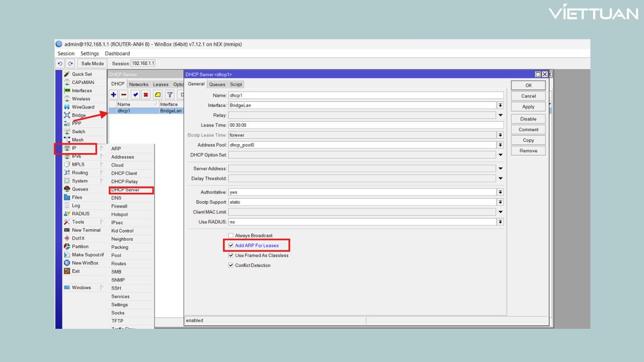The height and width of the screenshot is (362, 644).
Task: Click the Lease Time field
Action: click(366, 125)
